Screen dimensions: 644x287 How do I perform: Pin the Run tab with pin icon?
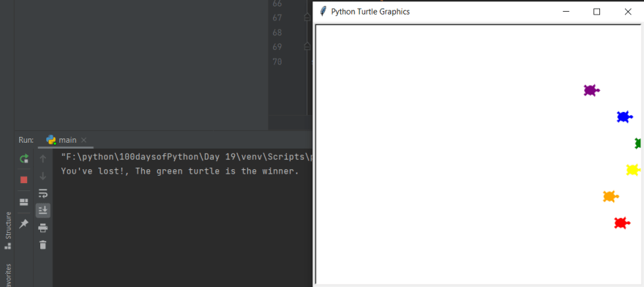click(x=24, y=224)
